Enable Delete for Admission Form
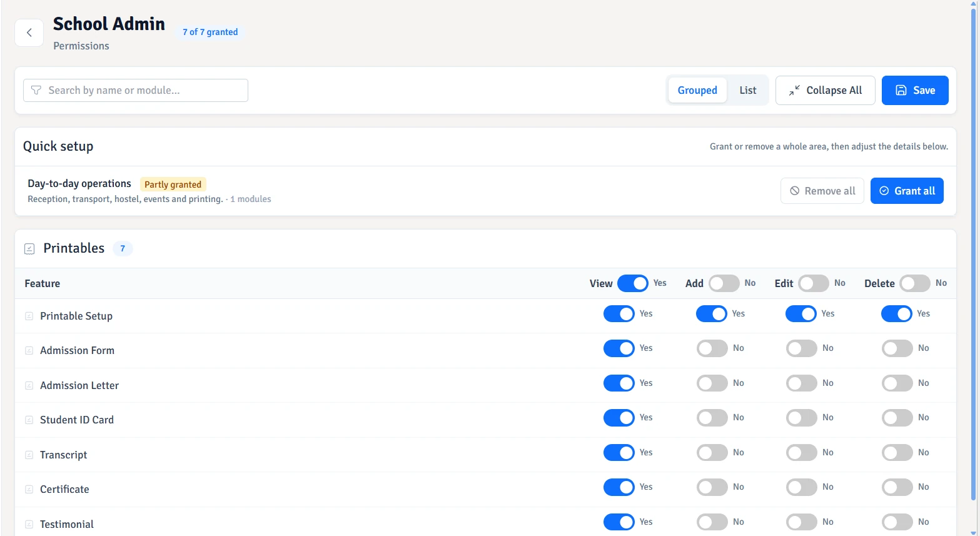Screen dimensions: 980x536 click(897, 348)
